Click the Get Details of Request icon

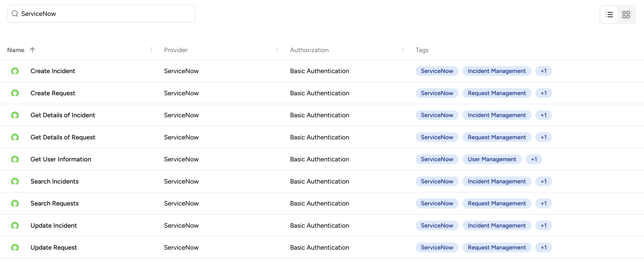15,137
